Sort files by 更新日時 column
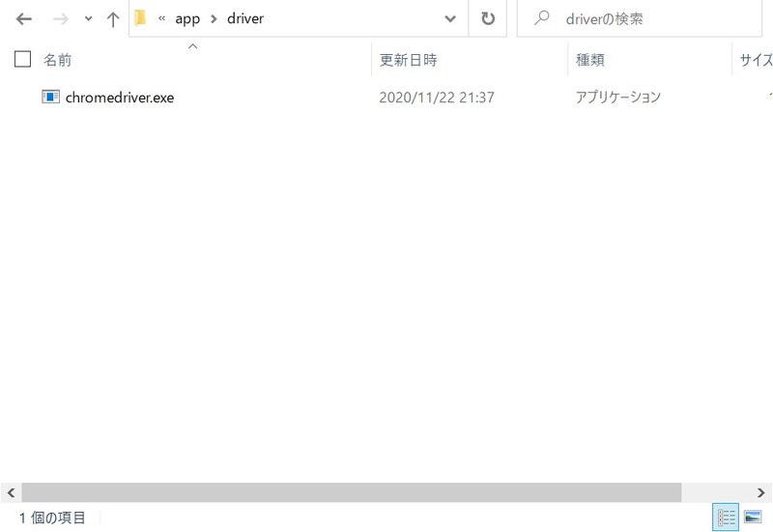 [x=408, y=60]
